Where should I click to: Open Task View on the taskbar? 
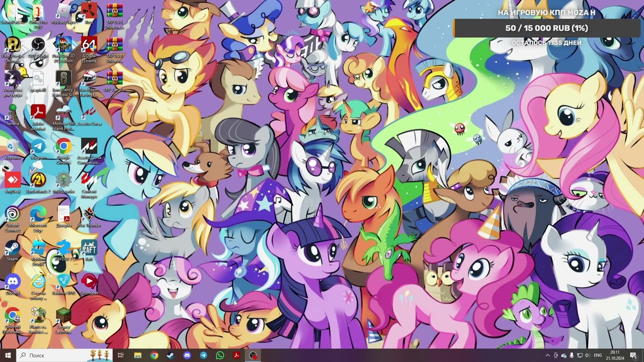(121, 355)
